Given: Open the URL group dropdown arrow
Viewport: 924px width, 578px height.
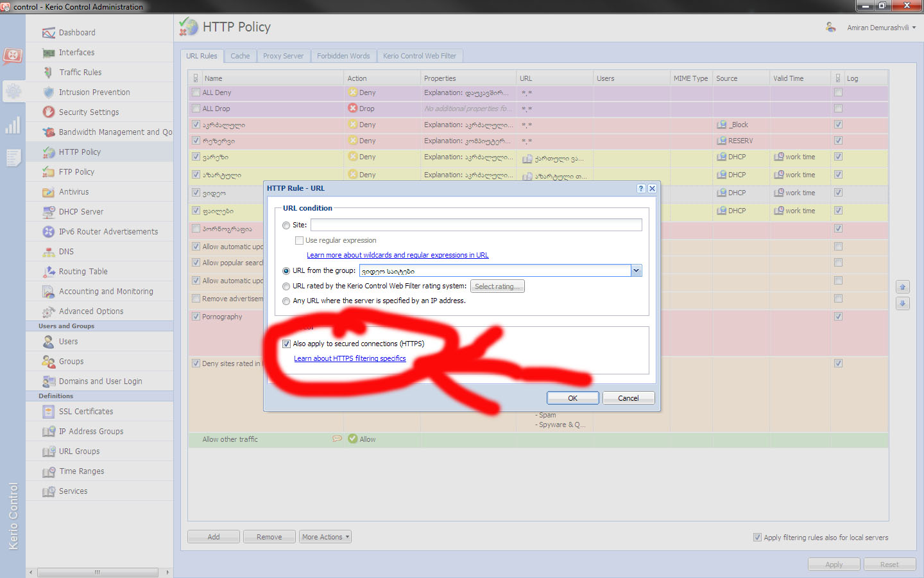Looking at the screenshot, I should point(636,271).
